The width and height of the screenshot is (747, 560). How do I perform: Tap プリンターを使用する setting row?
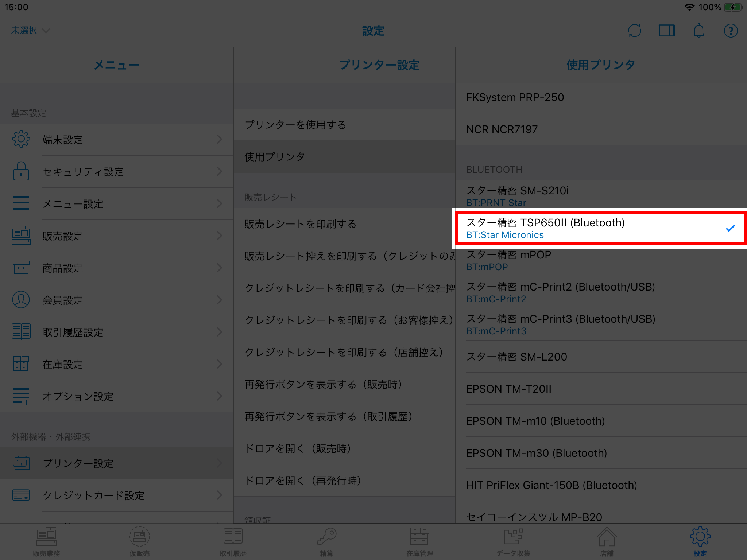click(x=344, y=125)
